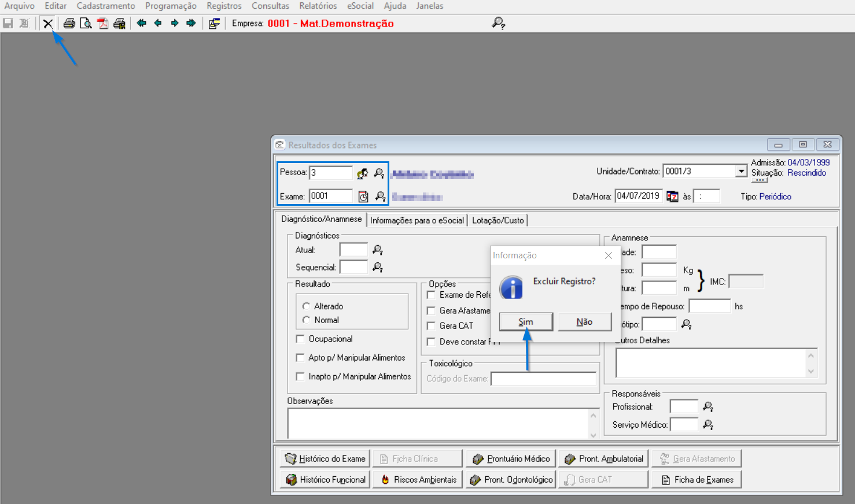
Task: Export to PDF icon in toolbar
Action: [x=102, y=23]
